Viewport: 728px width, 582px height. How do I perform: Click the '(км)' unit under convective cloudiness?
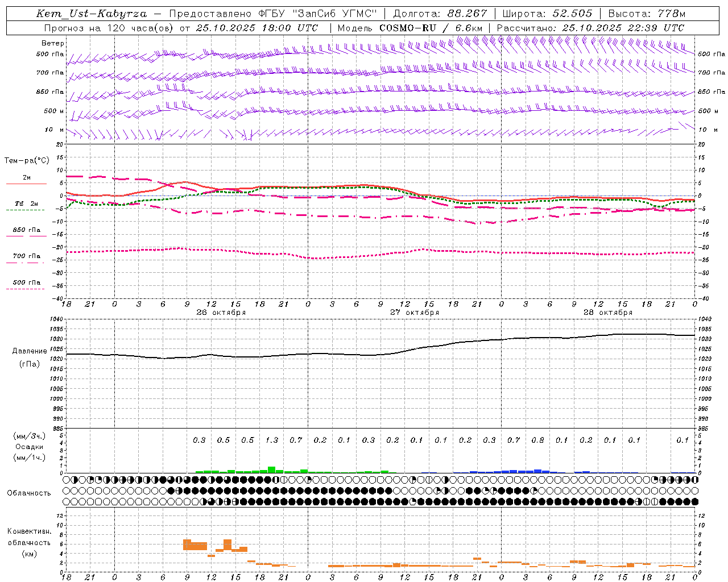coord(30,553)
